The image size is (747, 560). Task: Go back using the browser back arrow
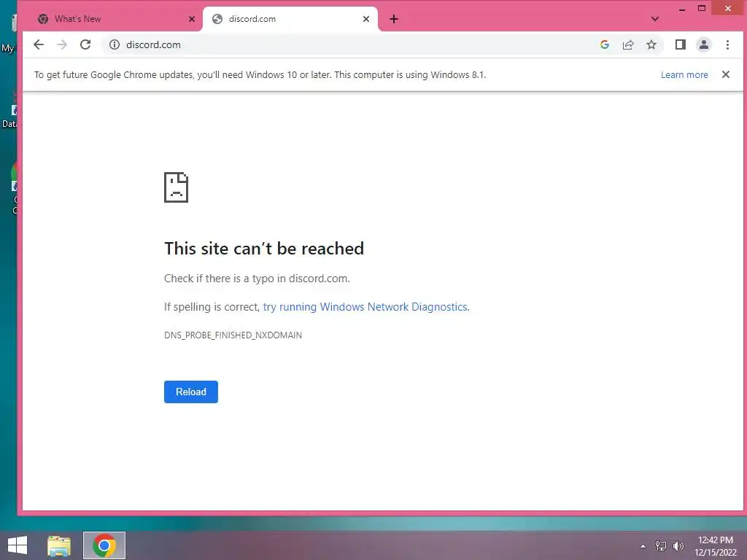(x=39, y=44)
